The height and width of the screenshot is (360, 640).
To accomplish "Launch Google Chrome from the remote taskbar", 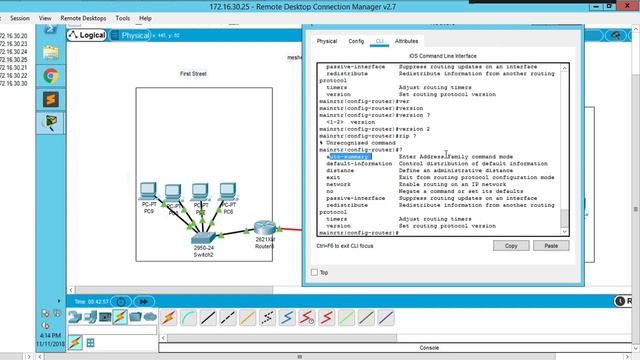I will click(x=50, y=76).
